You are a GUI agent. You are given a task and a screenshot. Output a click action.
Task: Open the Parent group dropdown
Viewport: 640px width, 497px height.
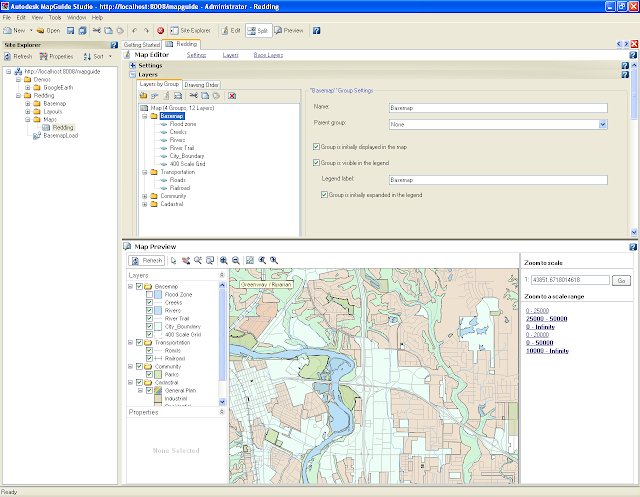tap(603, 124)
